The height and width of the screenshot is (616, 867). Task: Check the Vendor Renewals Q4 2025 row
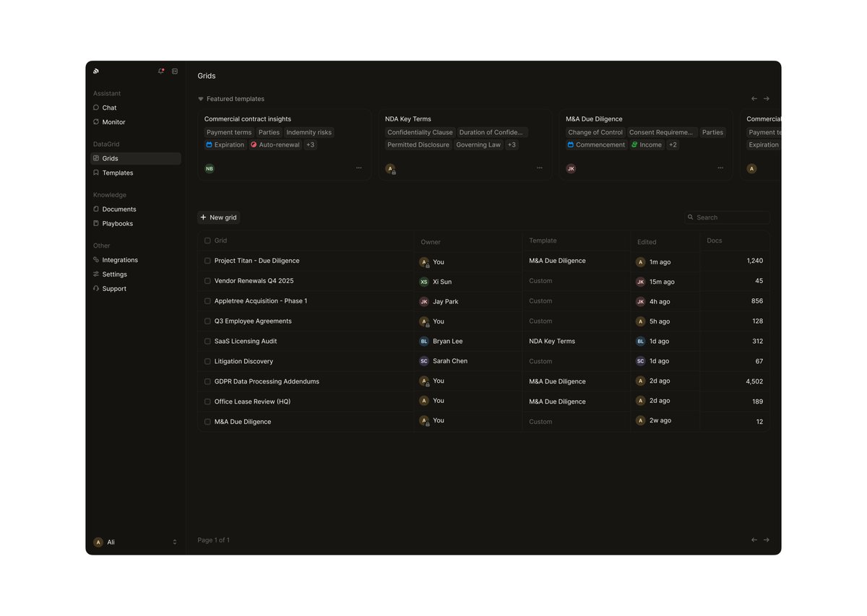point(207,281)
